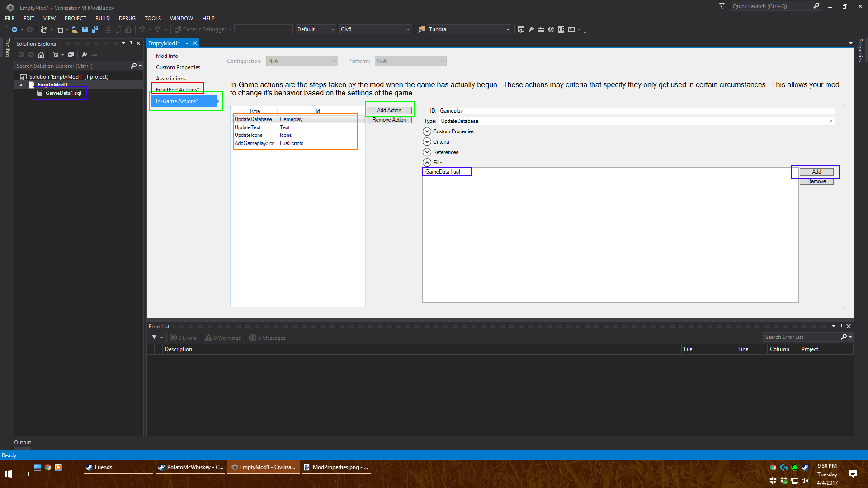Open the Type UpdateDatabase dropdown
The image size is (868, 488).
[x=830, y=121]
